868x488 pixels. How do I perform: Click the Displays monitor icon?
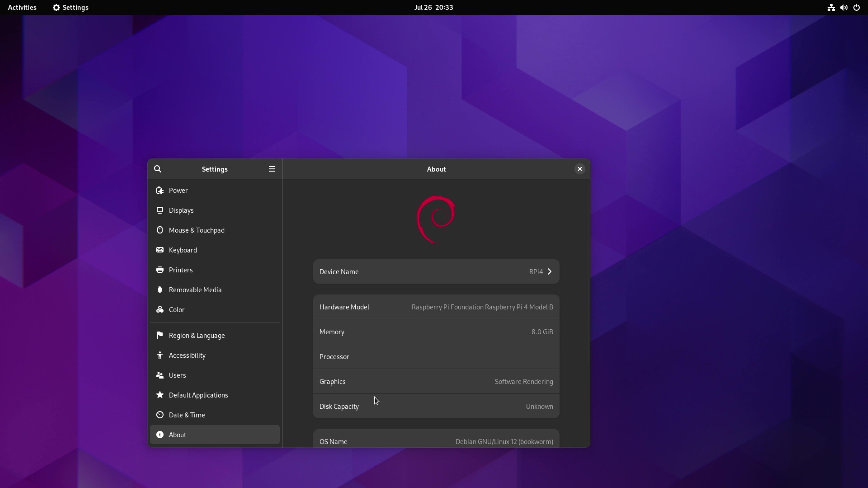tap(160, 210)
